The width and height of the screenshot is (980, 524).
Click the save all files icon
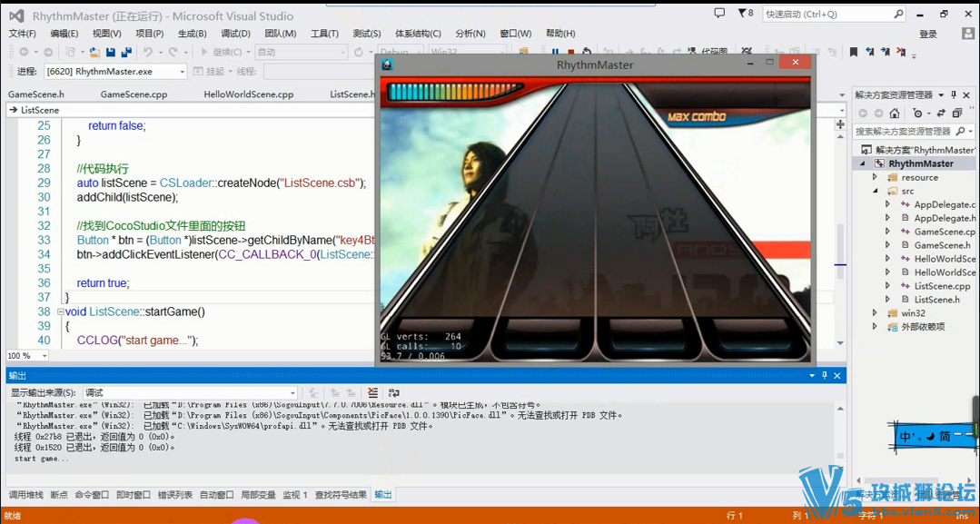pyautogui.click(x=126, y=53)
